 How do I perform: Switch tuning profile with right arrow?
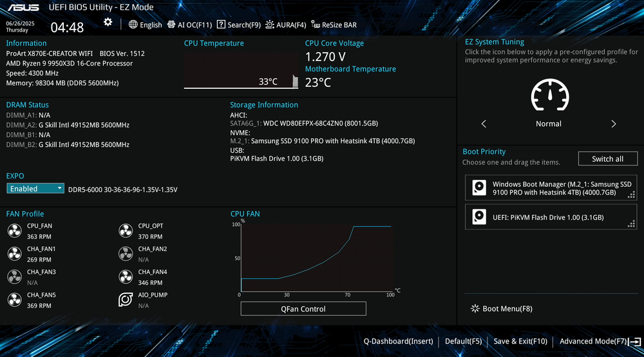(x=613, y=124)
